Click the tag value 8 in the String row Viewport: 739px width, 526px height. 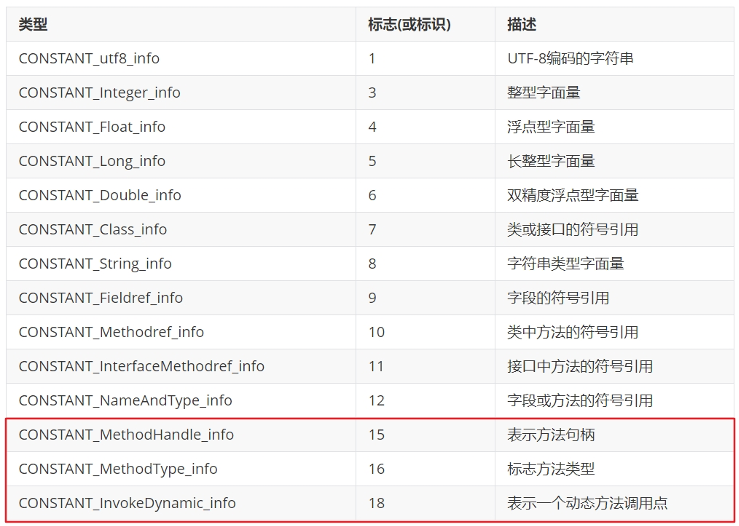[372, 264]
